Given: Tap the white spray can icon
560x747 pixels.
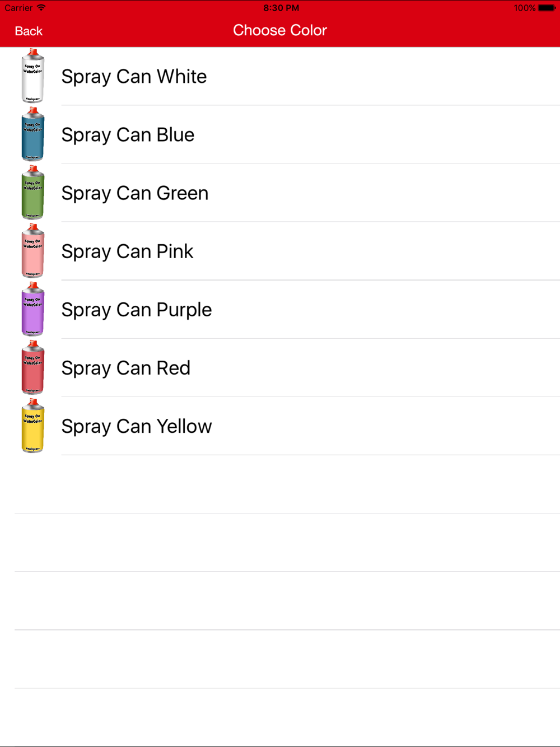Looking at the screenshot, I should coord(32,76).
